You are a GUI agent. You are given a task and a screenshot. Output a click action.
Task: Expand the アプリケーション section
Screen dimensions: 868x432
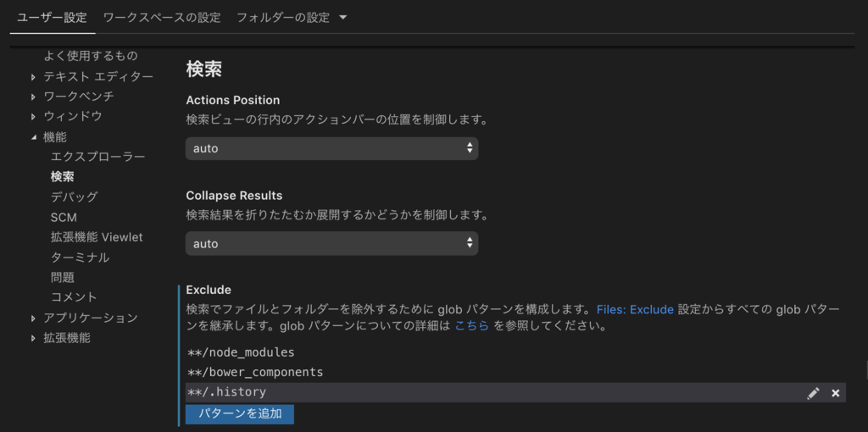click(x=33, y=318)
